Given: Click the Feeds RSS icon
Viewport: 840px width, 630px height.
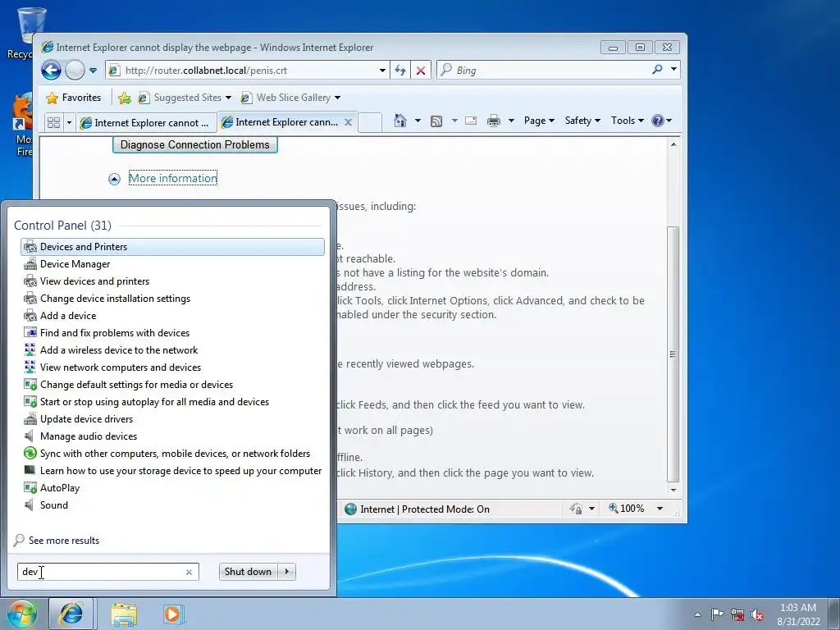Looking at the screenshot, I should tap(436, 121).
